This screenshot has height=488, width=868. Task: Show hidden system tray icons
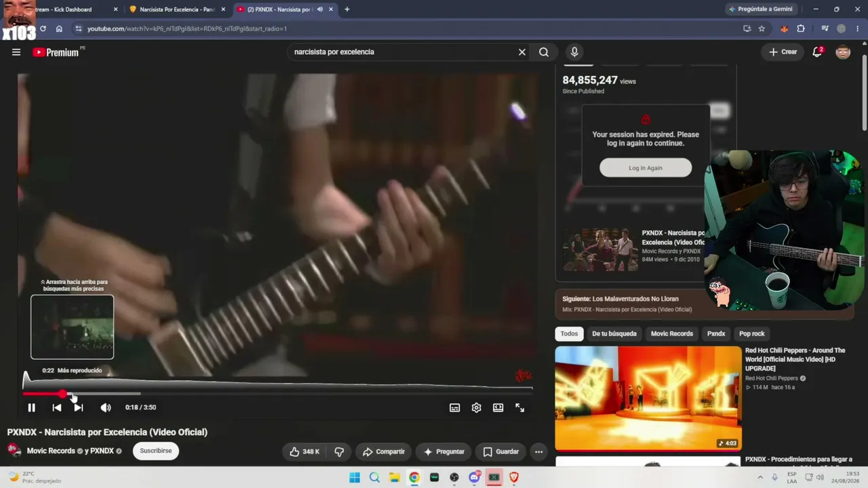pyautogui.click(x=760, y=477)
